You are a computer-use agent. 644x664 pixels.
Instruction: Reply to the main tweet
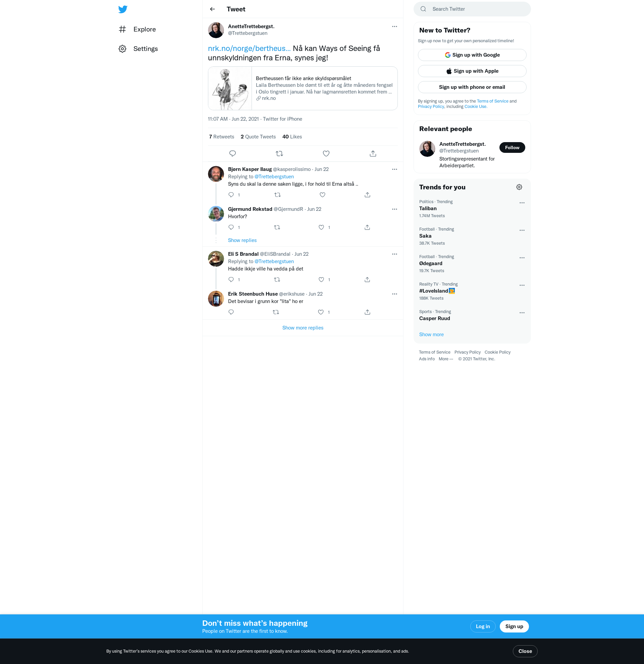point(232,154)
